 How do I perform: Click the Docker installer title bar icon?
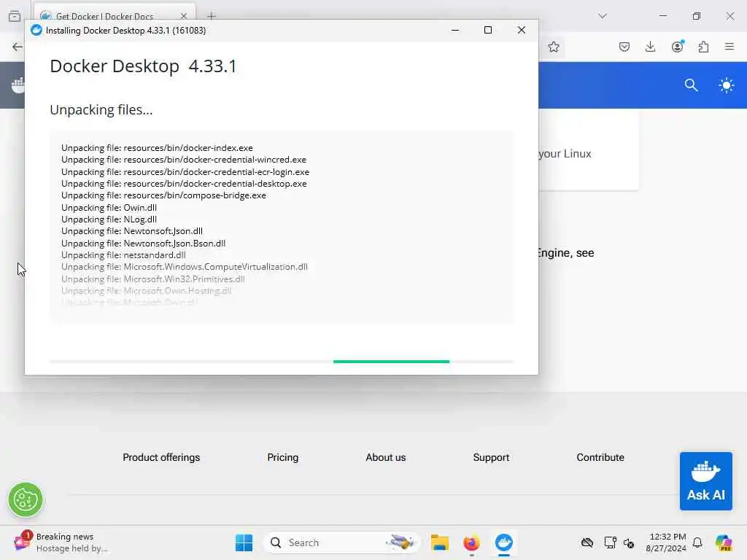tap(36, 31)
